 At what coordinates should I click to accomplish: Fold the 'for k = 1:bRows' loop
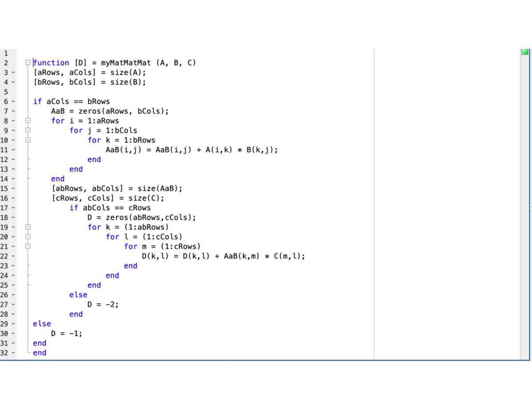pos(28,140)
